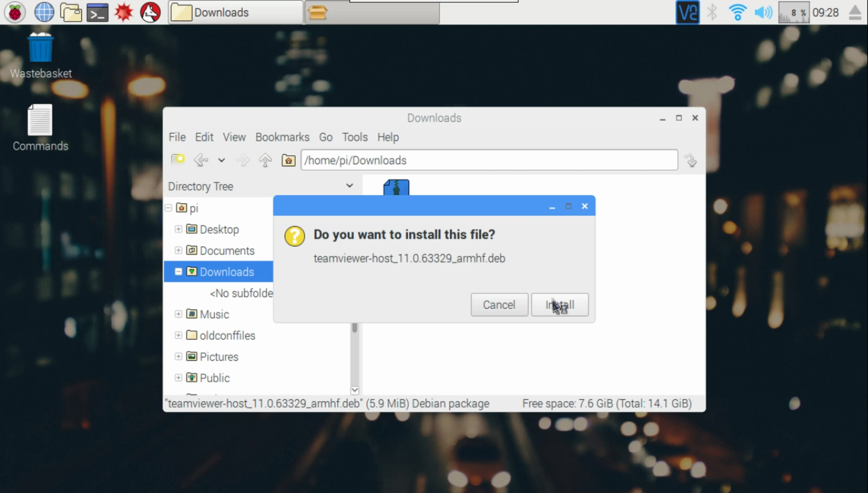Select the Wastebasket desktop icon
This screenshot has height=493, width=868.
click(41, 55)
